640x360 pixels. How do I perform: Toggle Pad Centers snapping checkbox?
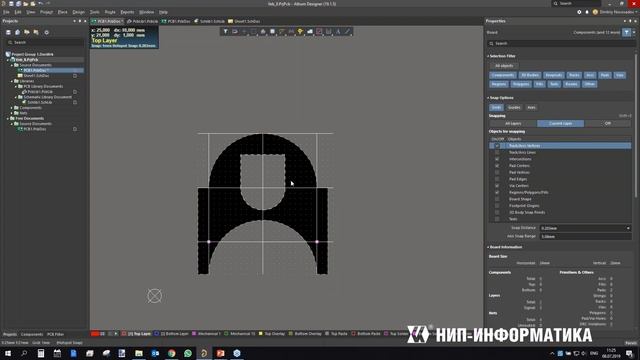coord(497,166)
